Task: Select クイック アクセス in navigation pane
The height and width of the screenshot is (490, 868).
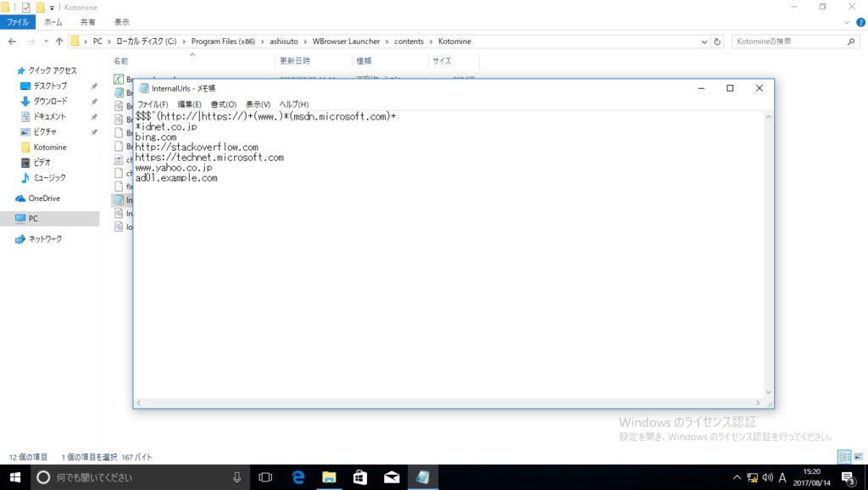Action: tap(53, 71)
